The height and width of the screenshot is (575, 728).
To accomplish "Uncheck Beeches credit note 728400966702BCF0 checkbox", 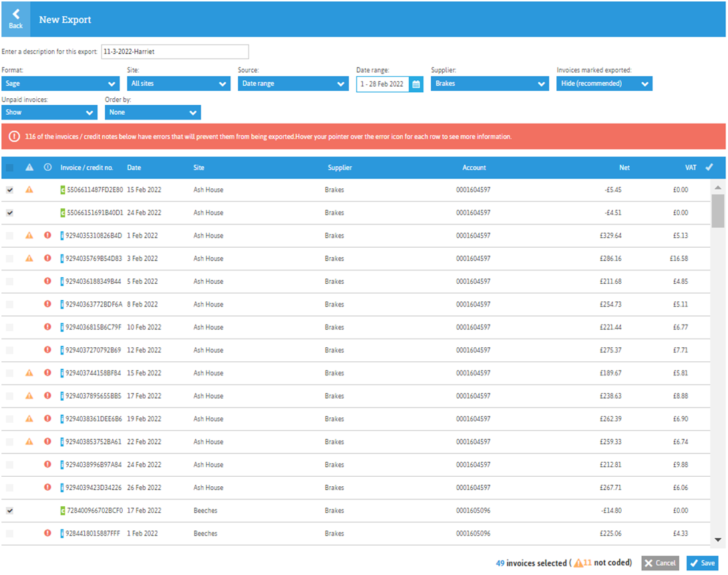I will pos(10,510).
